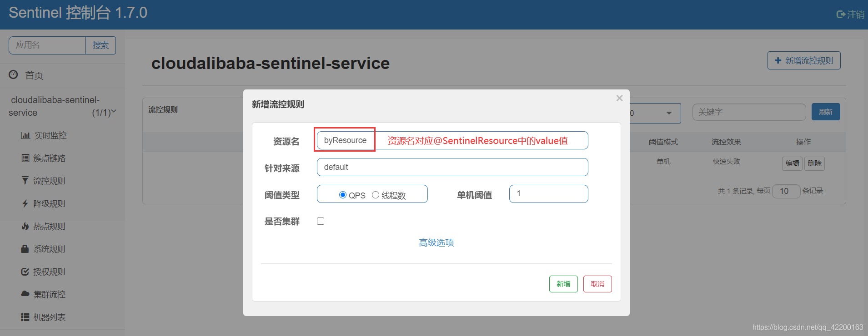Open 降级规则 menu item

coord(50,203)
